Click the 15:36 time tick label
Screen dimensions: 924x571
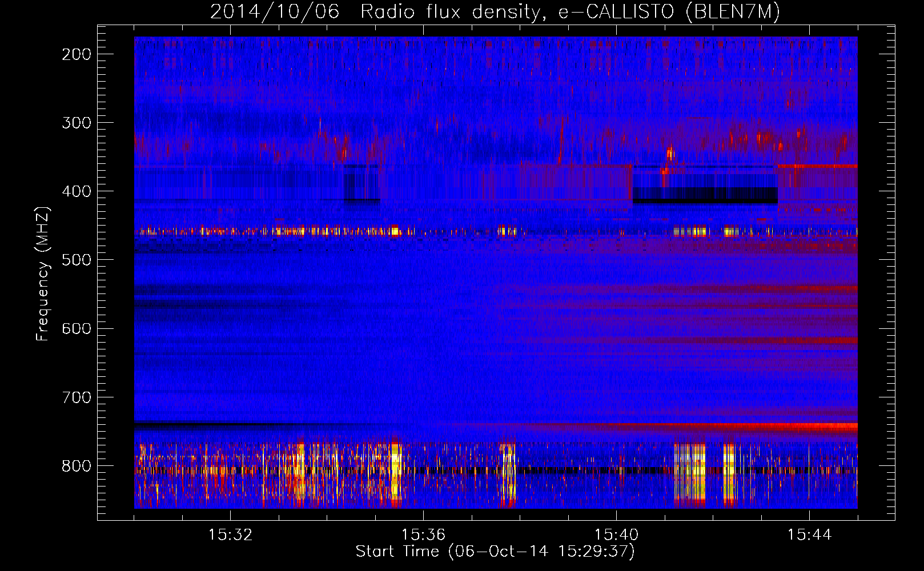[423, 535]
